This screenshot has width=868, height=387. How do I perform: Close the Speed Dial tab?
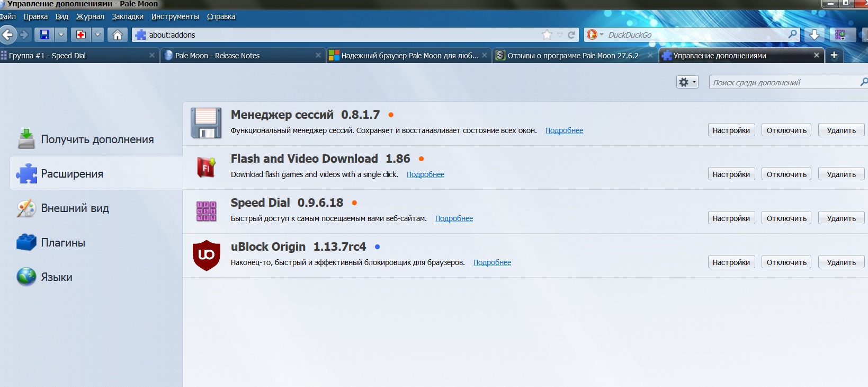(x=152, y=55)
